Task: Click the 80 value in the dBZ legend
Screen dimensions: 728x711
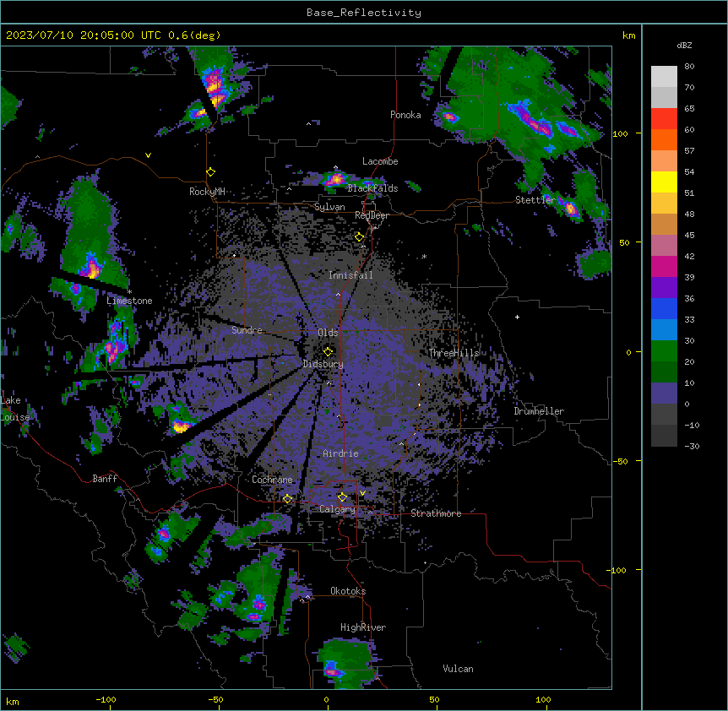Action: (689, 67)
